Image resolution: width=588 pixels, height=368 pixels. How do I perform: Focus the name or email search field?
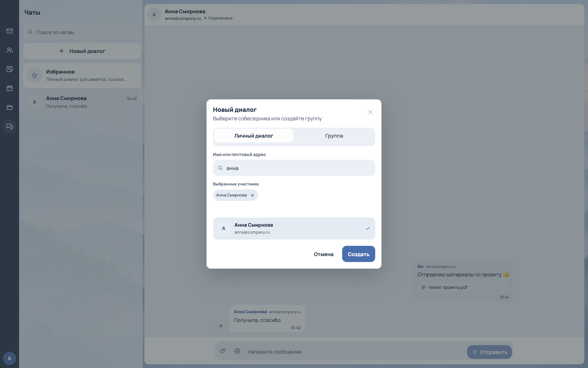[x=294, y=168]
